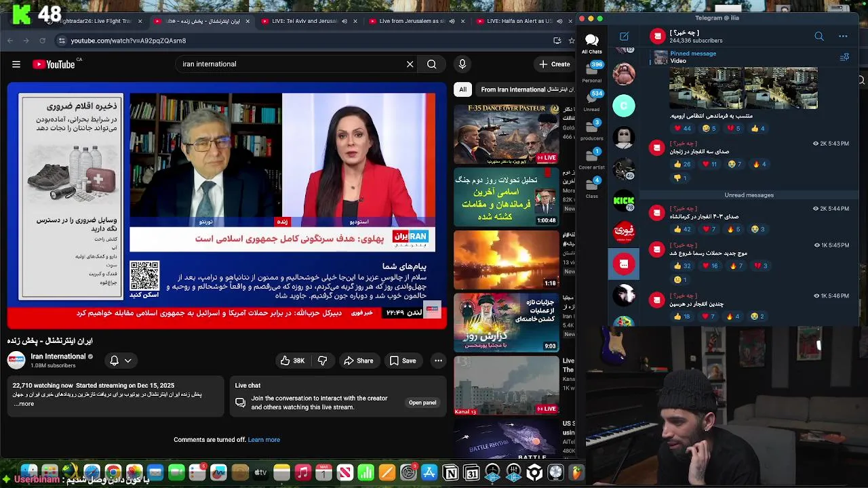Clear the YouTube search box text
868x488 pixels.
point(410,64)
